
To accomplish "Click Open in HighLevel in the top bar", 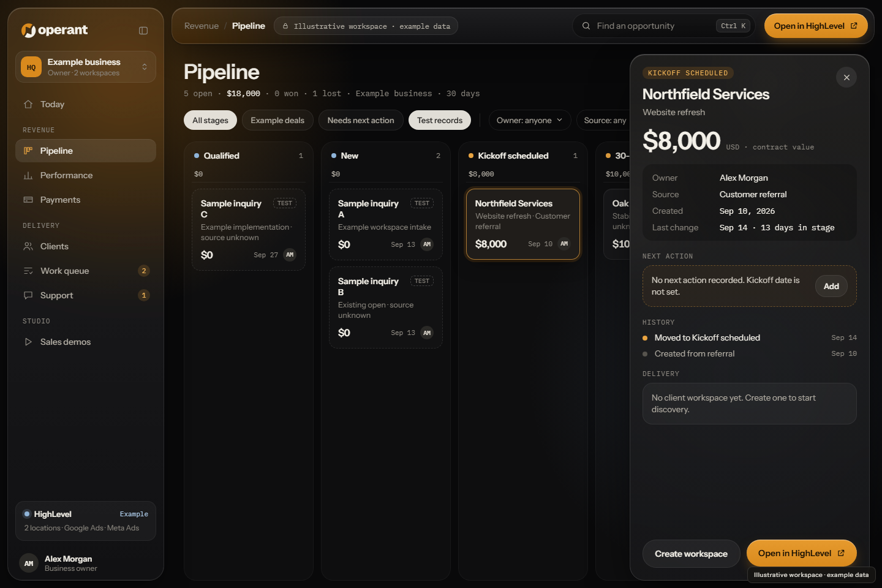I will tap(816, 26).
